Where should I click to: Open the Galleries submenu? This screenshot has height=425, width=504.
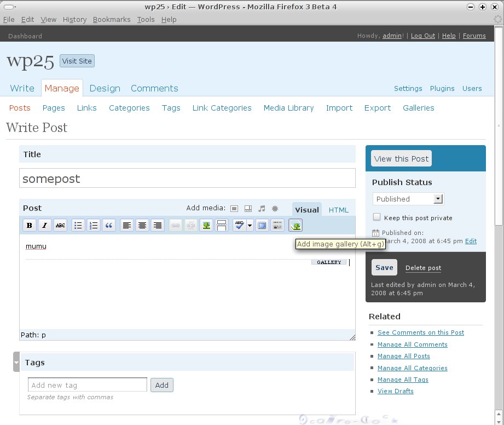[x=419, y=108]
